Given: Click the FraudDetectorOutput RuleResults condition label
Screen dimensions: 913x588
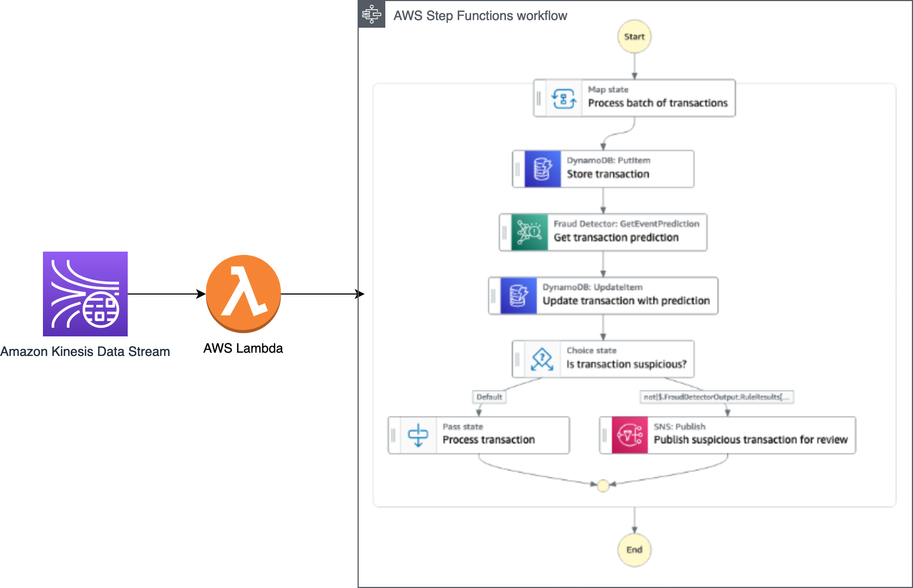Looking at the screenshot, I should click(717, 397).
